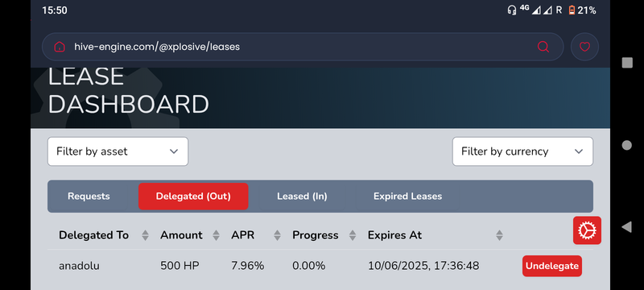644x290 pixels.
Task: Switch to the Requests tab
Action: [89, 197]
